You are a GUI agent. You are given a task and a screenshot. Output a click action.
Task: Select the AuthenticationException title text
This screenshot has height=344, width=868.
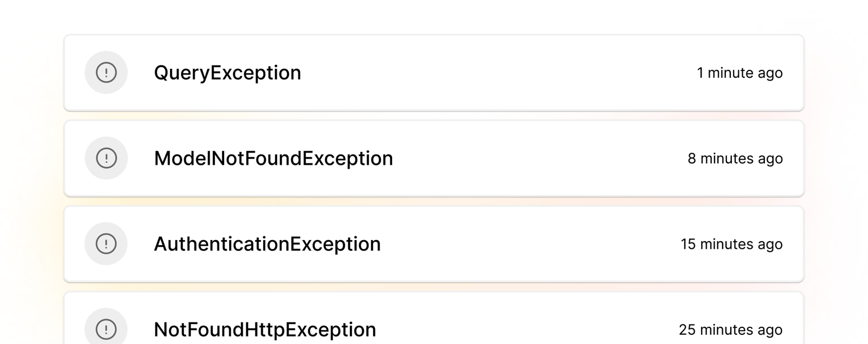[x=267, y=244]
